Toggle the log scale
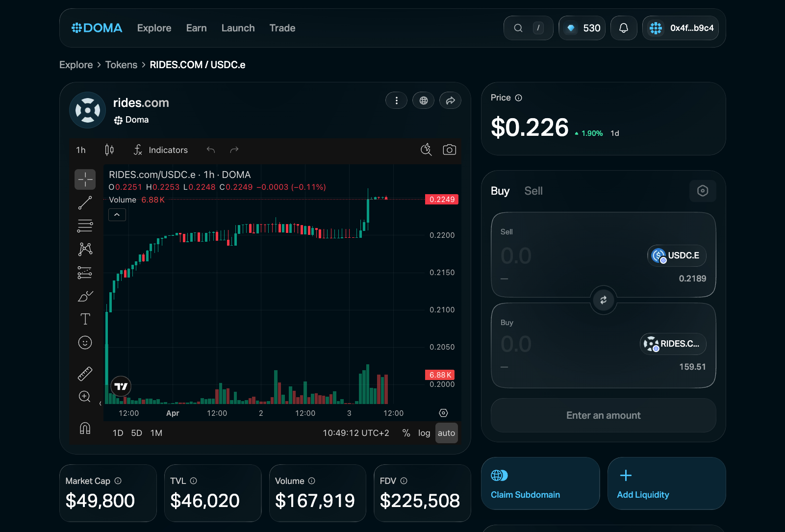 pyautogui.click(x=424, y=433)
